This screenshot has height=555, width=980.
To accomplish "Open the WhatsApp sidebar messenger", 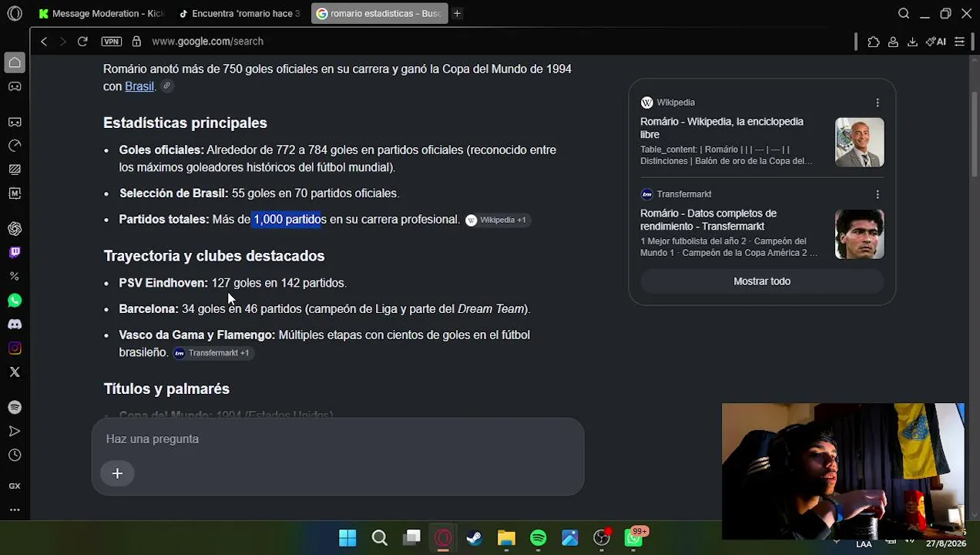I will pos(15,301).
